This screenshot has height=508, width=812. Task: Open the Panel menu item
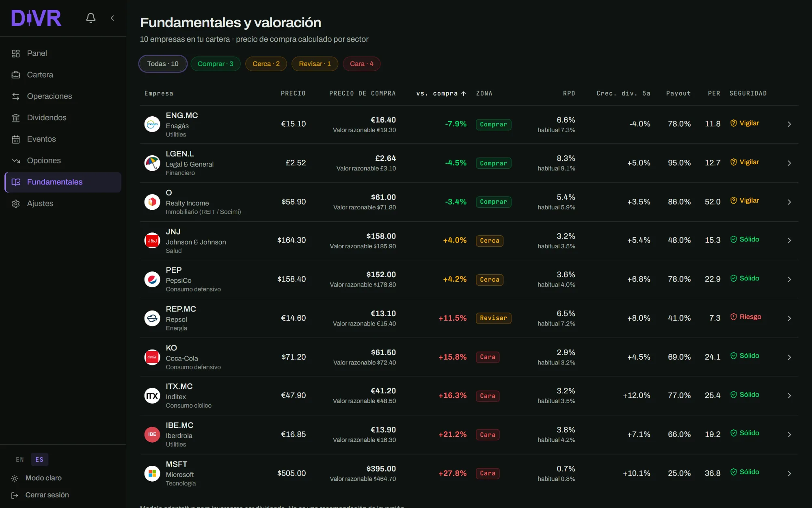click(63, 53)
